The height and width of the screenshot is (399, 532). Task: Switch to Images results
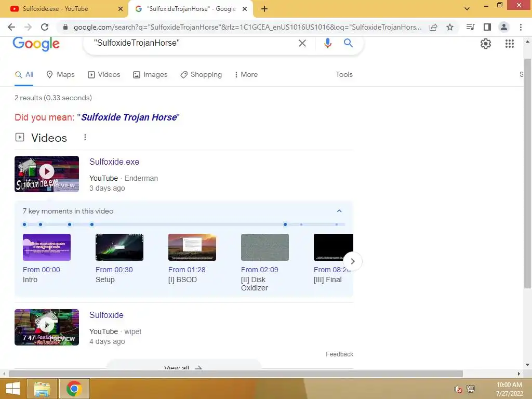coord(150,75)
